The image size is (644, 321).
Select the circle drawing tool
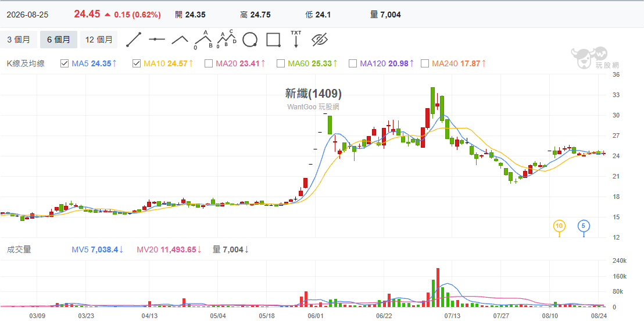pyautogui.click(x=250, y=40)
